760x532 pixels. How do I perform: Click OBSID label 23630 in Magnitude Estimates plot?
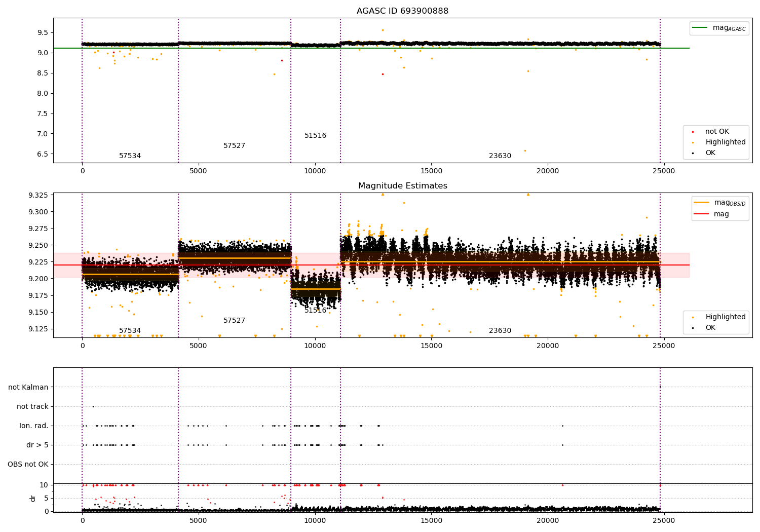tap(500, 331)
